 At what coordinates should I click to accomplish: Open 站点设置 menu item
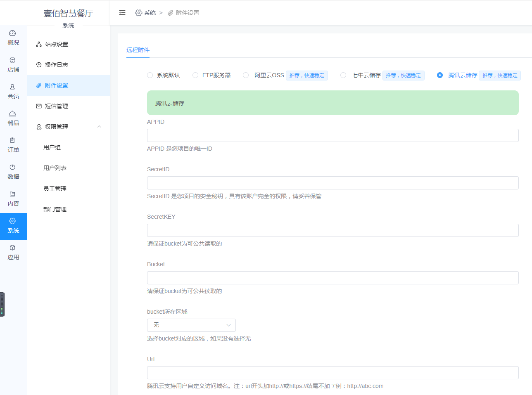tap(69, 44)
